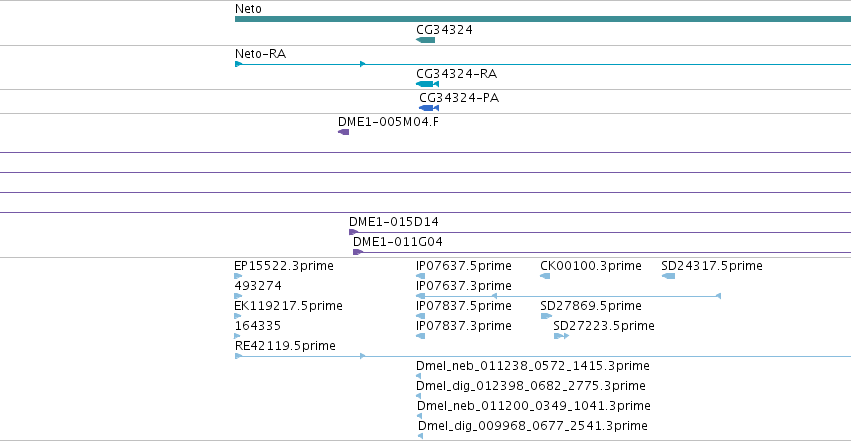Click the RE42119.5prime label
The image size is (851, 441).
(285, 346)
